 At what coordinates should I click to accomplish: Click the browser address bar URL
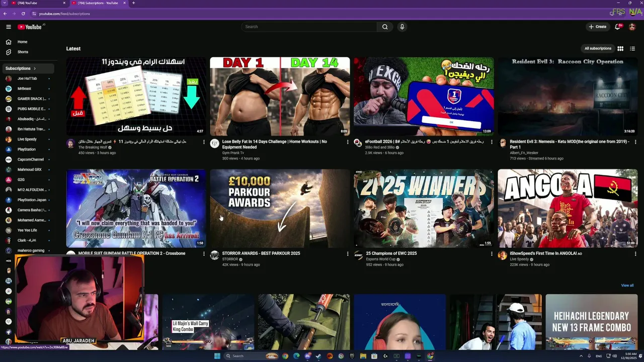click(64, 14)
